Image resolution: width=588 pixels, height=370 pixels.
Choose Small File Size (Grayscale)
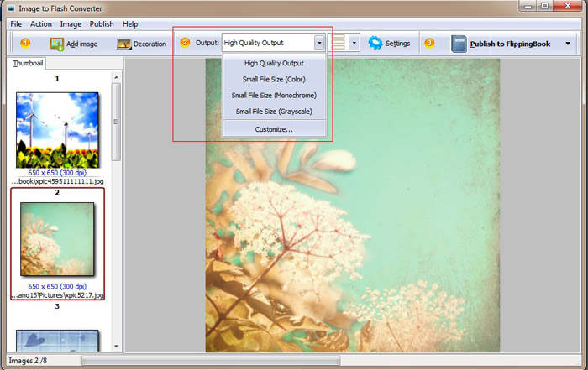274,112
